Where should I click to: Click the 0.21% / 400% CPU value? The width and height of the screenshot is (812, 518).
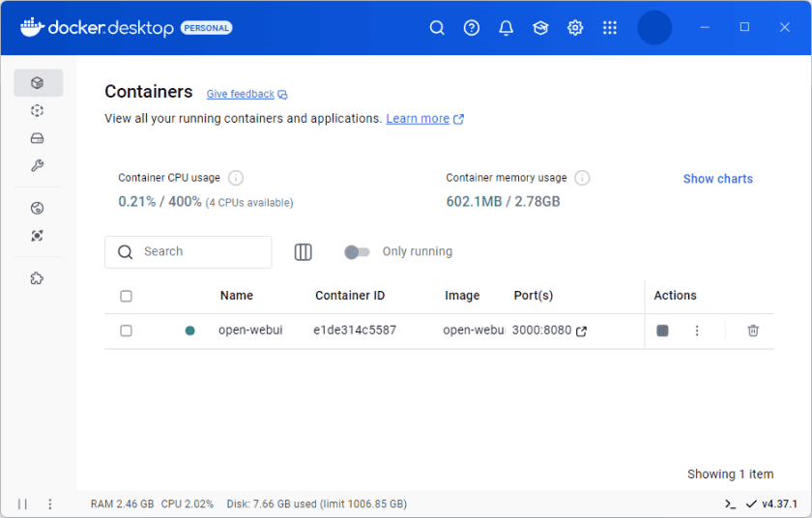pyautogui.click(x=160, y=202)
